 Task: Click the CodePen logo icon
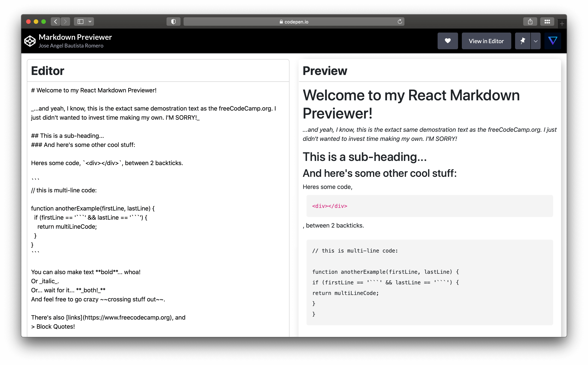coord(30,41)
